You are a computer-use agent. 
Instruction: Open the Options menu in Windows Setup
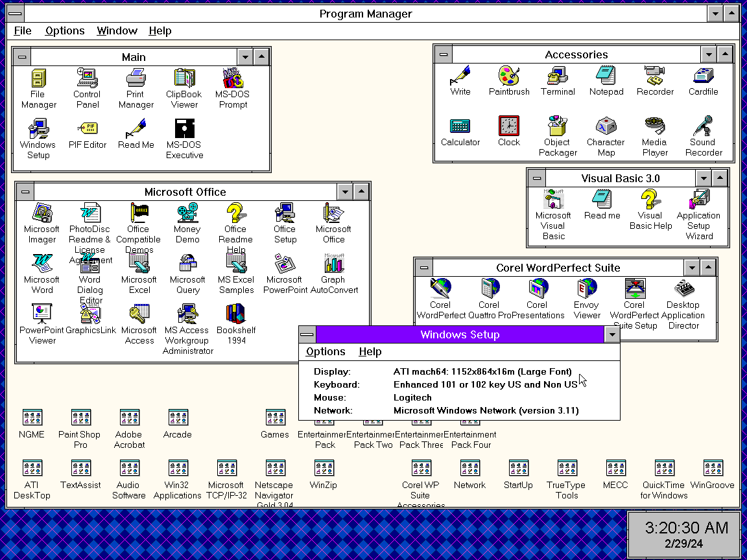[x=326, y=352]
